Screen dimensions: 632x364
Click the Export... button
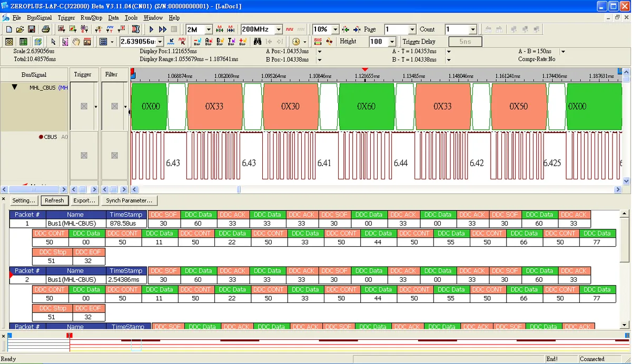point(84,200)
